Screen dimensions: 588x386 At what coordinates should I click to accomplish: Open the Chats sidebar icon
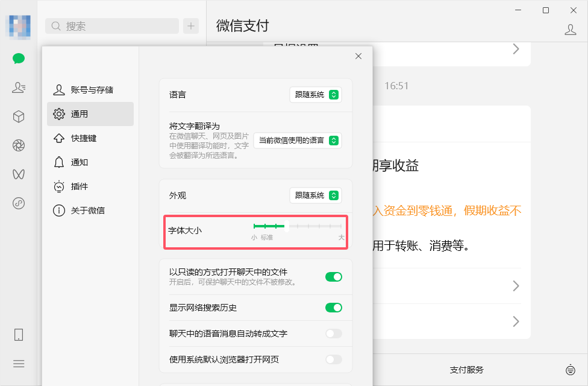19,59
